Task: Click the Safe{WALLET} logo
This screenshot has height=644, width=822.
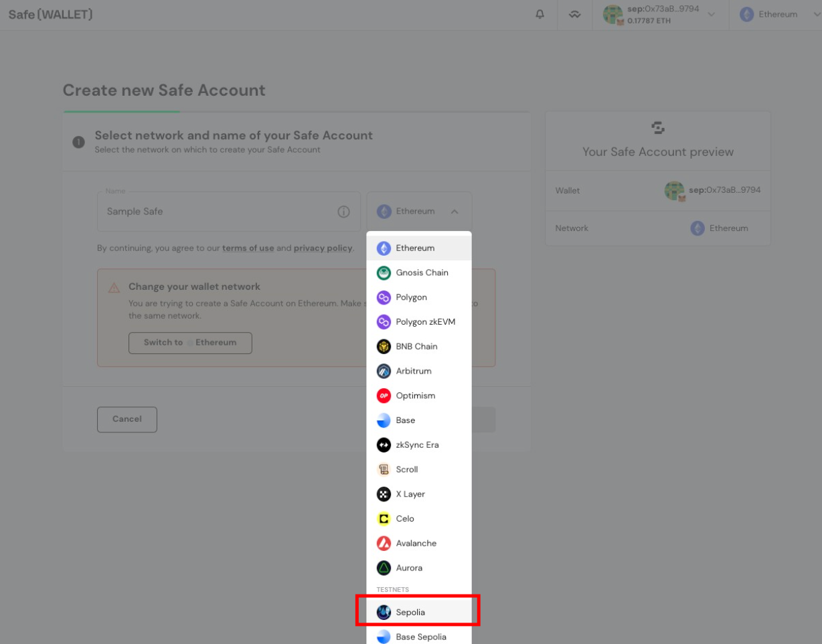Action: pyautogui.click(x=50, y=14)
